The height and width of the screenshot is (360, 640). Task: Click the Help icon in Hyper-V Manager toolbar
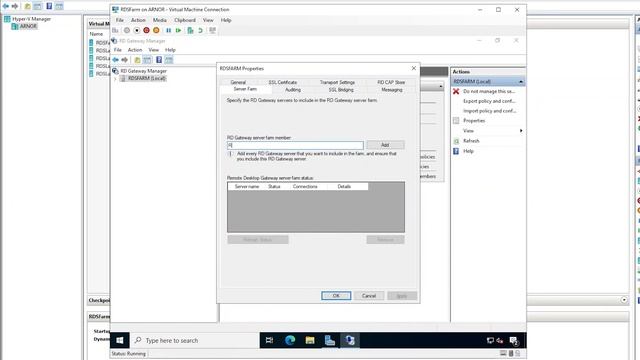pyautogui.click(x=49, y=6)
